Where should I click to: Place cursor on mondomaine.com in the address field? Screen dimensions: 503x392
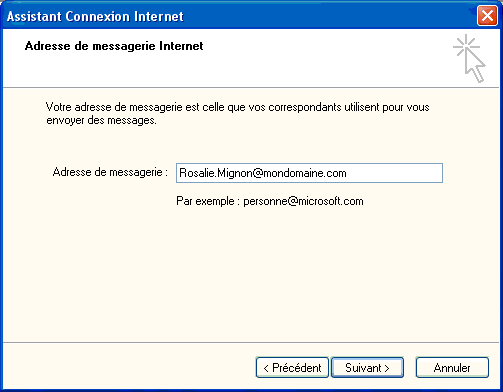(305, 173)
